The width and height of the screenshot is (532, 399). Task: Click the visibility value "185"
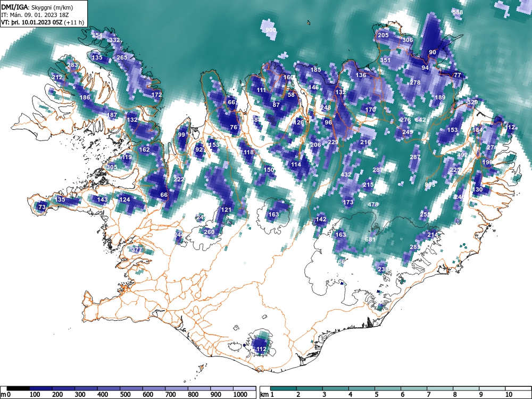tap(315, 70)
